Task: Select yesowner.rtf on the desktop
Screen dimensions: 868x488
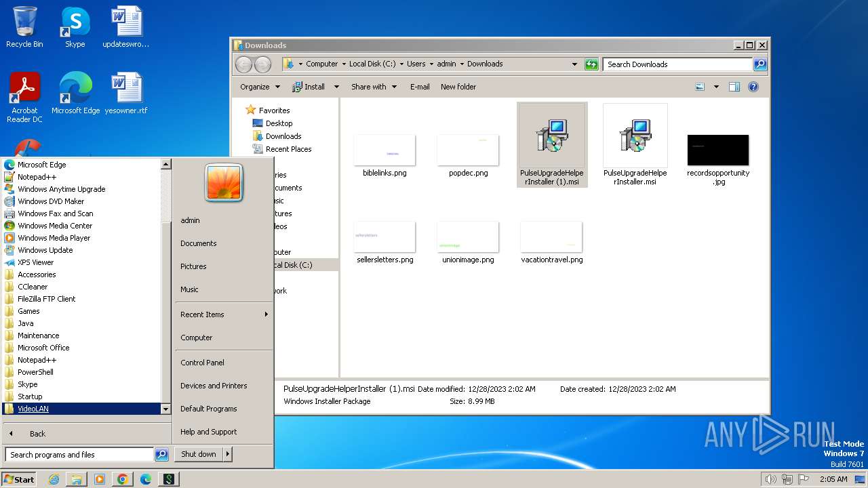Action: click(x=126, y=94)
